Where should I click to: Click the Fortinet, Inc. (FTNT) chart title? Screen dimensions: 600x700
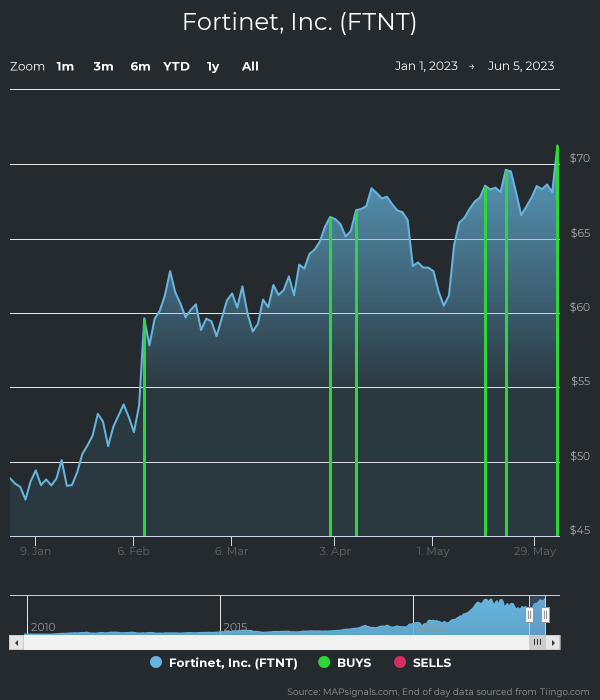[299, 22]
